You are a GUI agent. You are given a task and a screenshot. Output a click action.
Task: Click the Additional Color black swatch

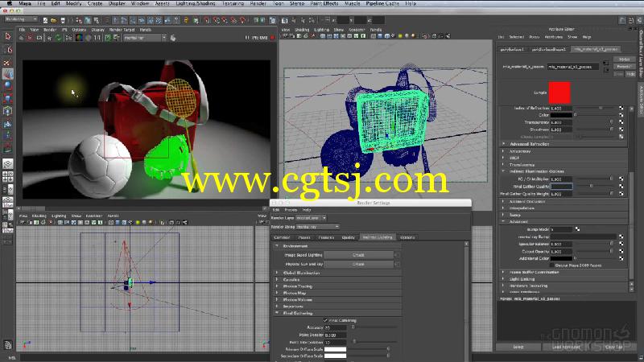tap(561, 258)
